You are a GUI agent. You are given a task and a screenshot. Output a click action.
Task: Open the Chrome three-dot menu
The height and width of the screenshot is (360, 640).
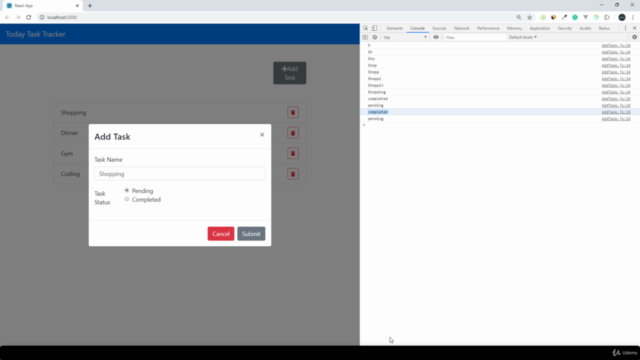(x=633, y=17)
